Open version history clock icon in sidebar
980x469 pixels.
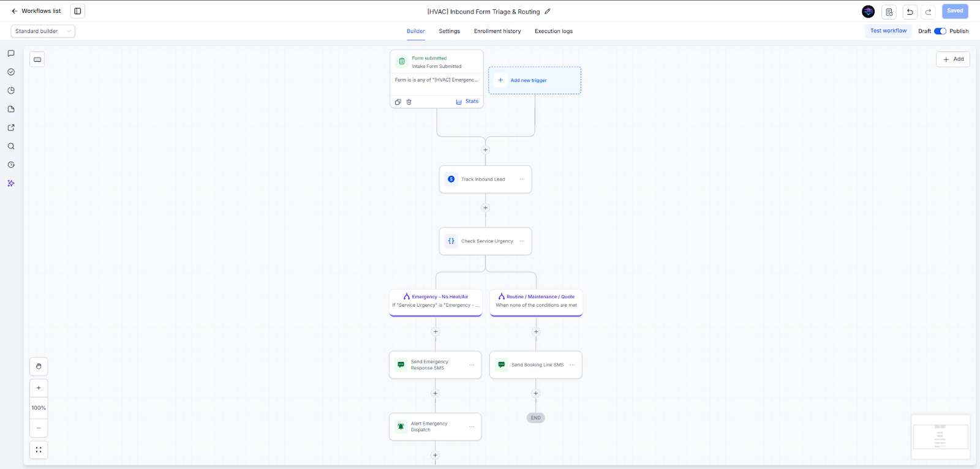[x=11, y=165]
